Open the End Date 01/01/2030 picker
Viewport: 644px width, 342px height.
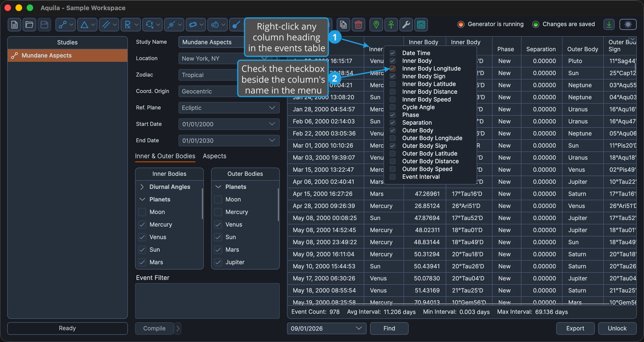(229, 141)
